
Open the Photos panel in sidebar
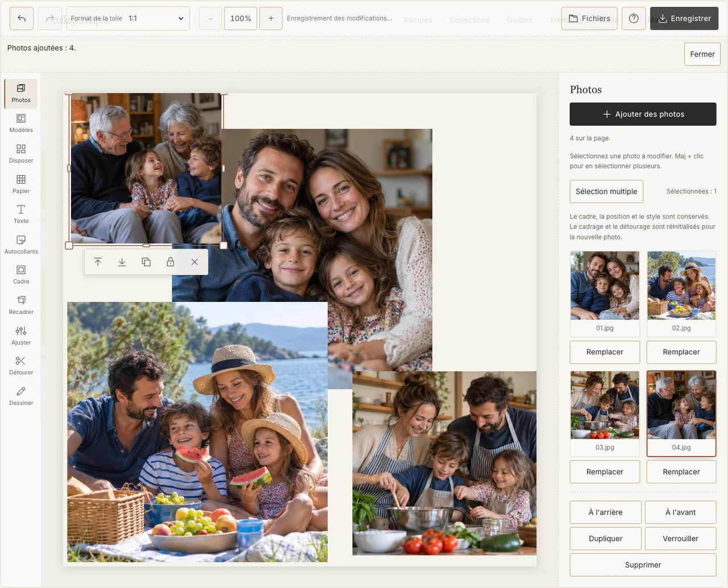(21, 94)
